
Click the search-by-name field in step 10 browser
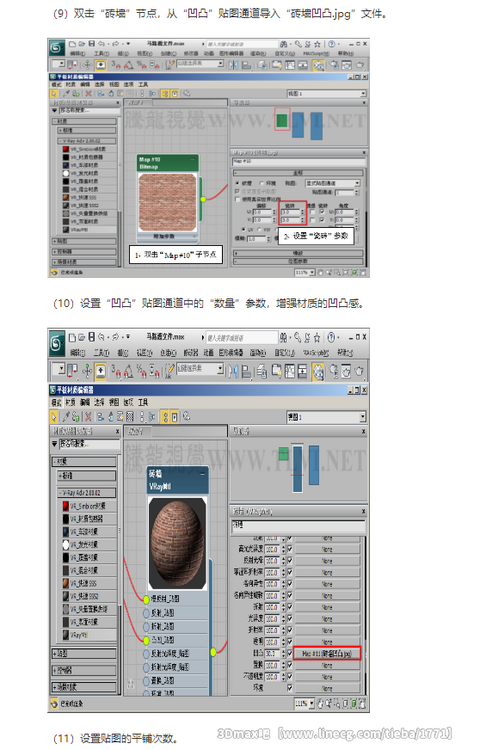[x=89, y=444]
